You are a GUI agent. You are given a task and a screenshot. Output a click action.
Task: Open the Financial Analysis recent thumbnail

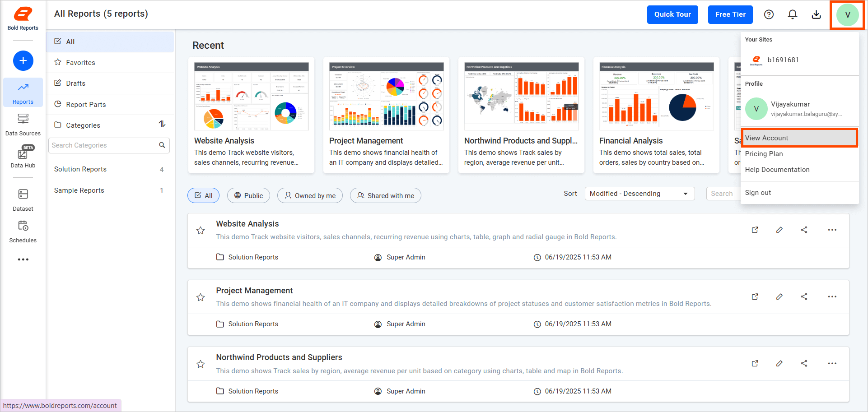(x=656, y=96)
